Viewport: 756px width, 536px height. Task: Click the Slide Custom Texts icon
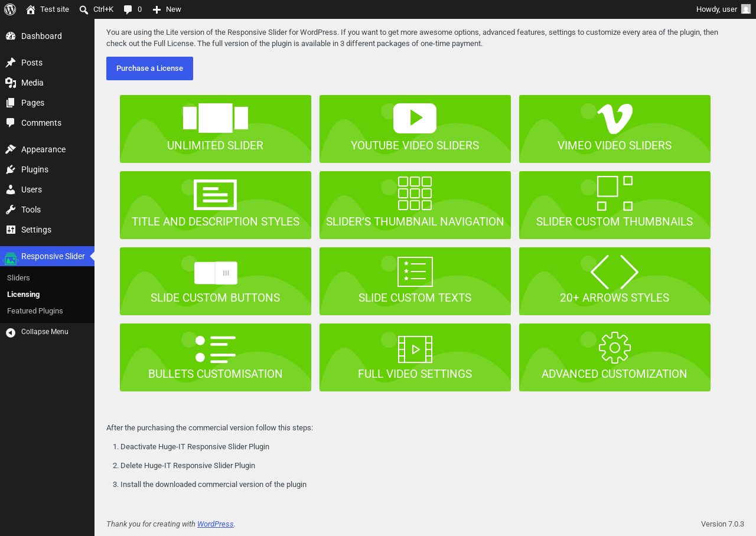415,272
